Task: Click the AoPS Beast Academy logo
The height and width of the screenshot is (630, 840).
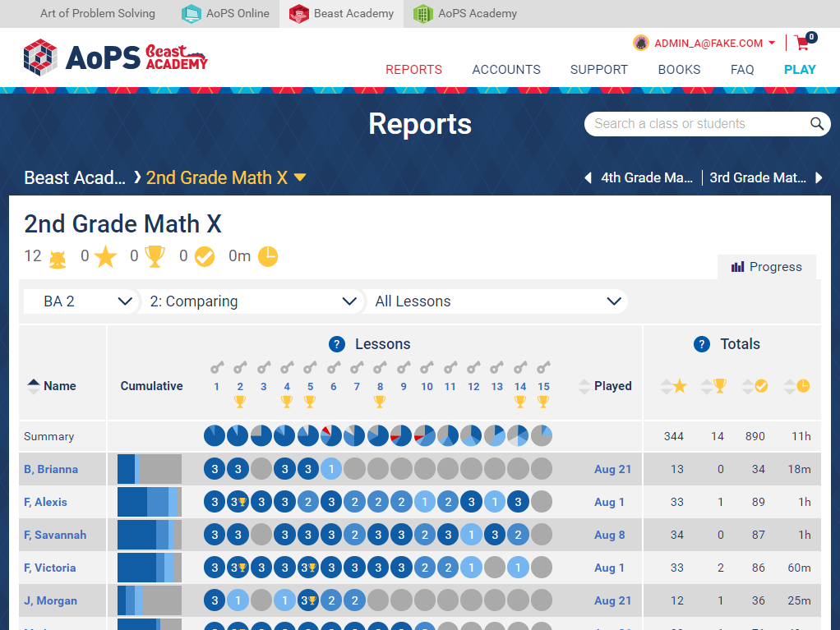Action: pyautogui.click(x=115, y=57)
